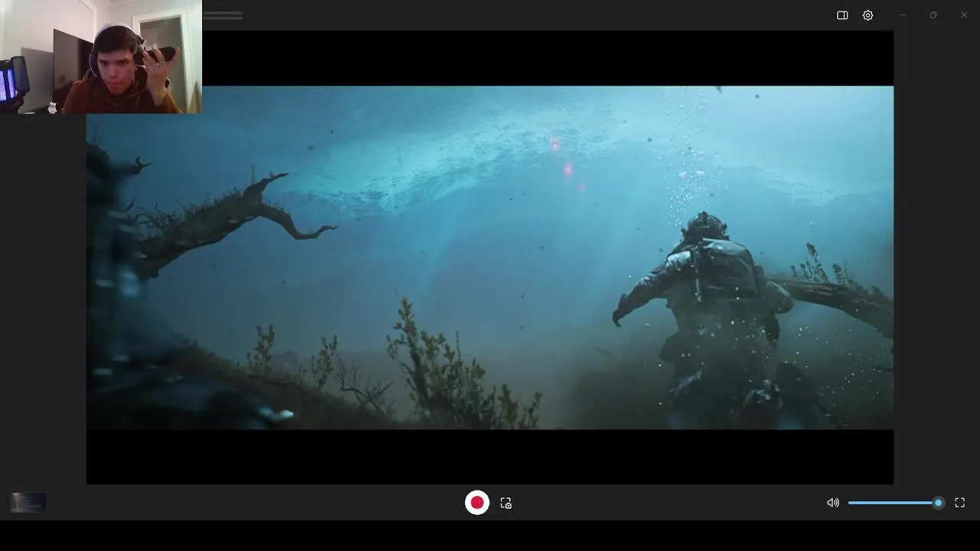Take a screenshot using the capture icon
The width and height of the screenshot is (980, 551).
click(506, 503)
